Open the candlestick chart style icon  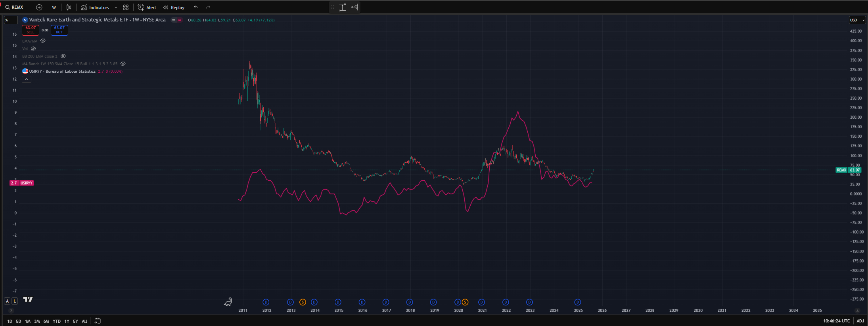(69, 7)
